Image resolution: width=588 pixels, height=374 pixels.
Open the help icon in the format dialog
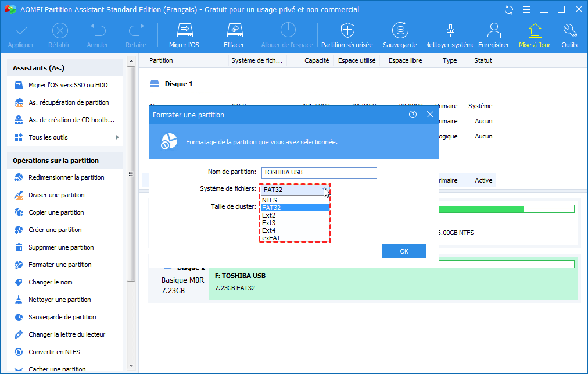point(413,115)
